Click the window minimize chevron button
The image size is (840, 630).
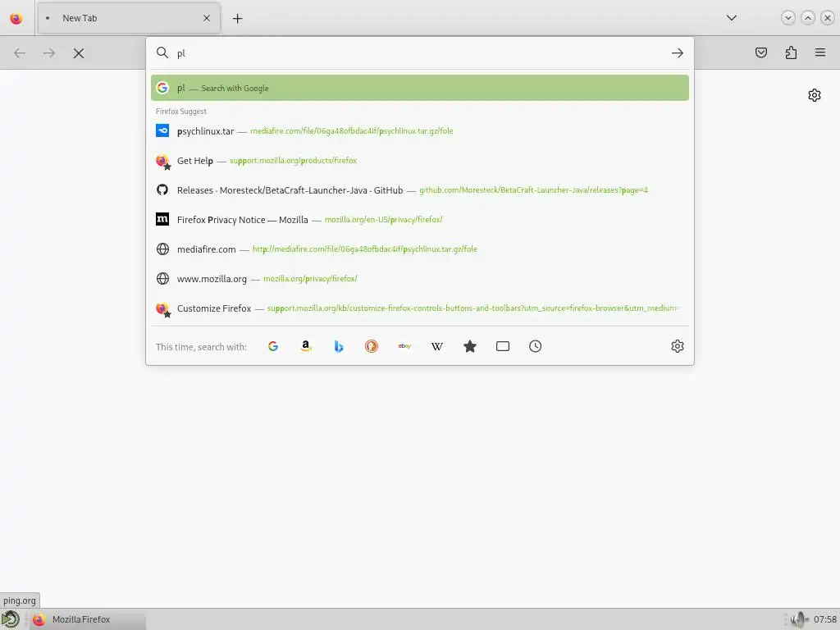pos(788,18)
